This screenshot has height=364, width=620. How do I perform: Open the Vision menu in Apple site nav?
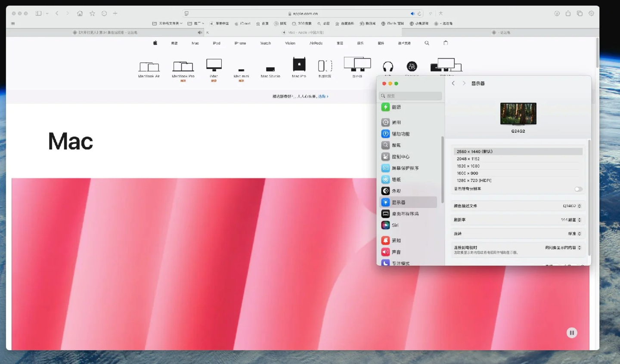(x=290, y=43)
